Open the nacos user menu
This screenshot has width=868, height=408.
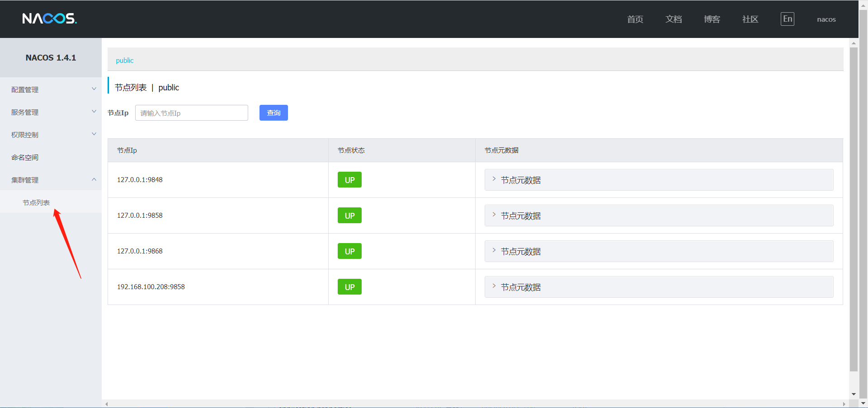pyautogui.click(x=826, y=19)
